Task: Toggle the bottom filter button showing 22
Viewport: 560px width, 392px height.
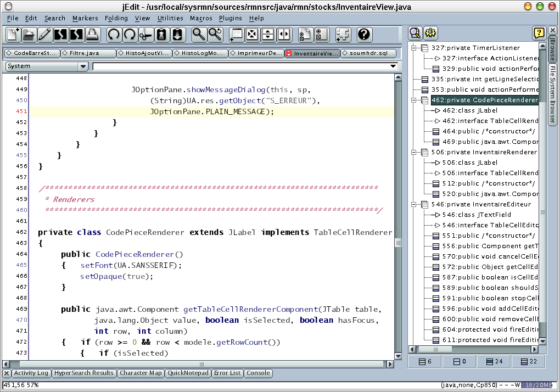Action: [x=529, y=361]
